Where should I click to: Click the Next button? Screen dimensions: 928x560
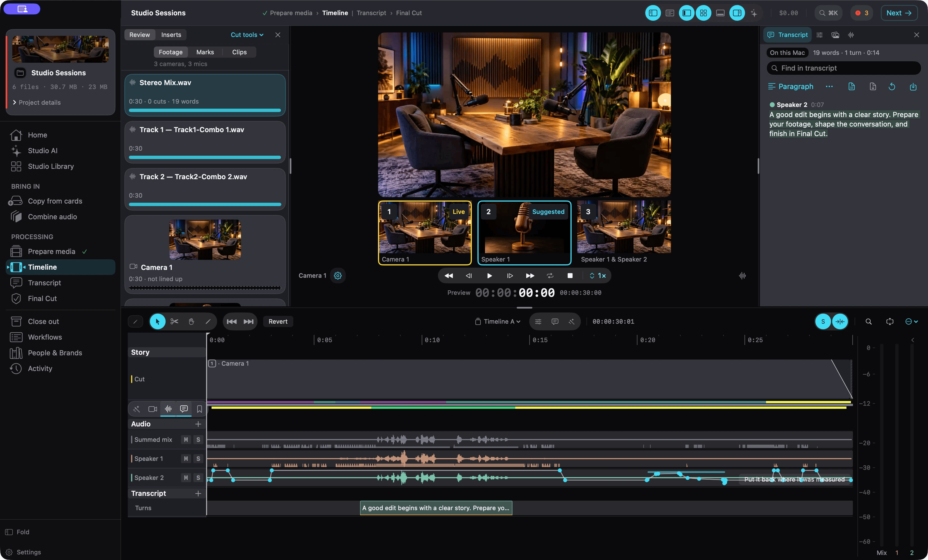(899, 13)
